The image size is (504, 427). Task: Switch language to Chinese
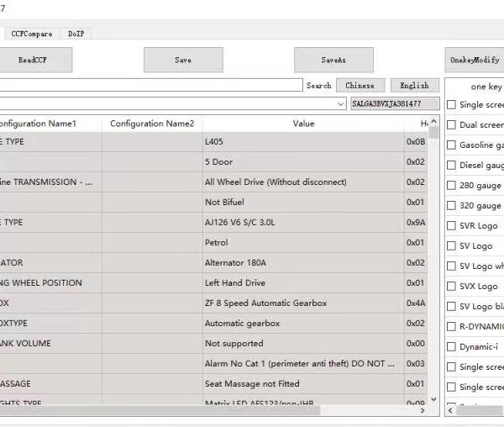[360, 85]
